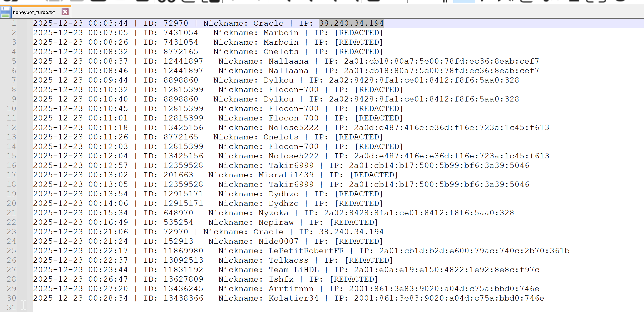
Task: Click line number 12 in the margin
Action: coord(12,128)
